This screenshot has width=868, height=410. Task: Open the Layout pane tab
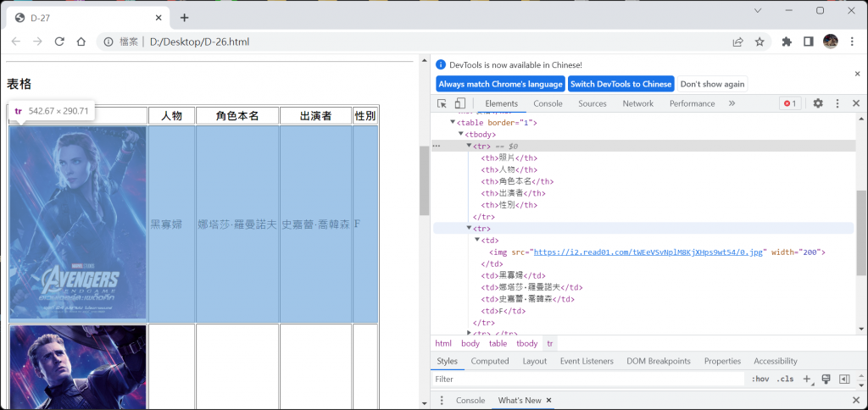(535, 361)
